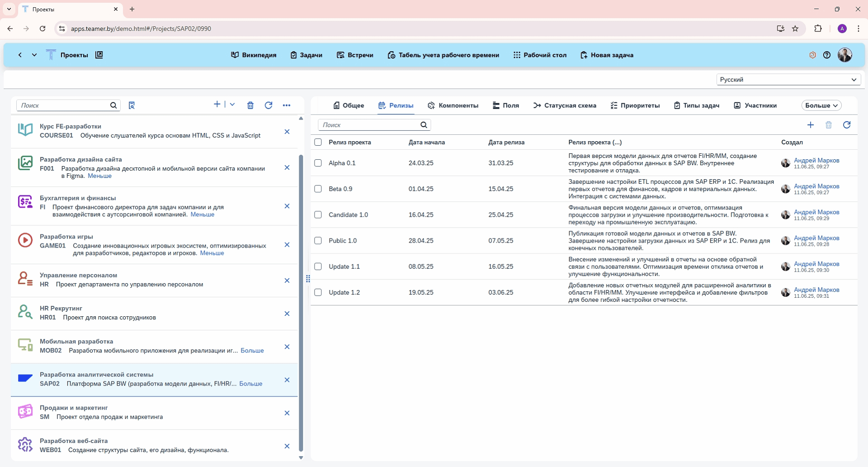Expand the Больше tabs dropdown
The width and height of the screenshot is (868, 467).
coord(821,105)
